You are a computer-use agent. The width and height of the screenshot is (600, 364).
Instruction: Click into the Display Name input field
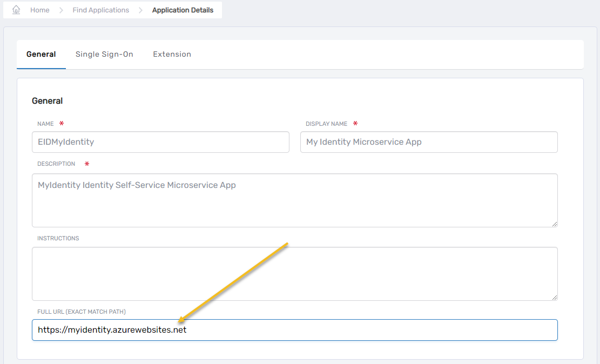[x=428, y=142]
